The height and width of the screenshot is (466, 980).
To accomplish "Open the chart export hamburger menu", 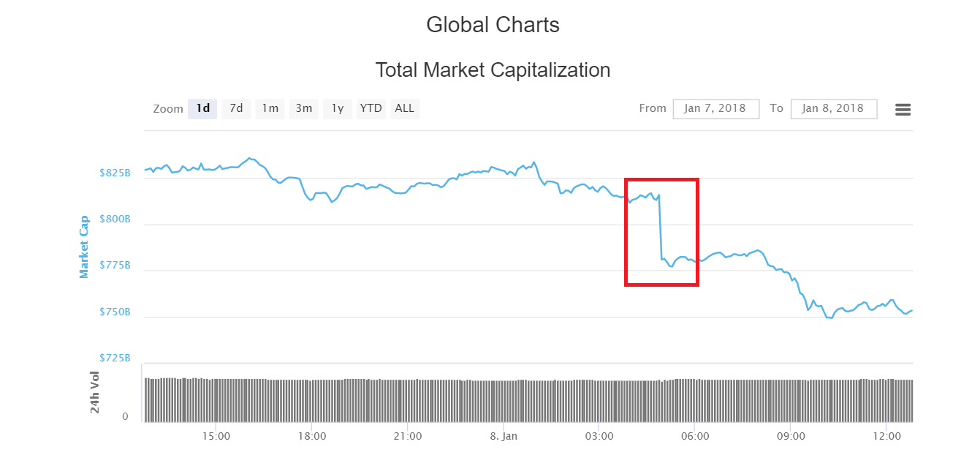I will coord(903,108).
